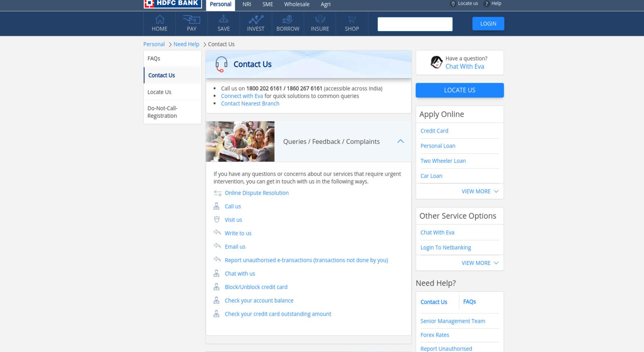This screenshot has height=352, width=644.
Task: Open Locate Us in the left sidebar
Action: click(x=172, y=92)
